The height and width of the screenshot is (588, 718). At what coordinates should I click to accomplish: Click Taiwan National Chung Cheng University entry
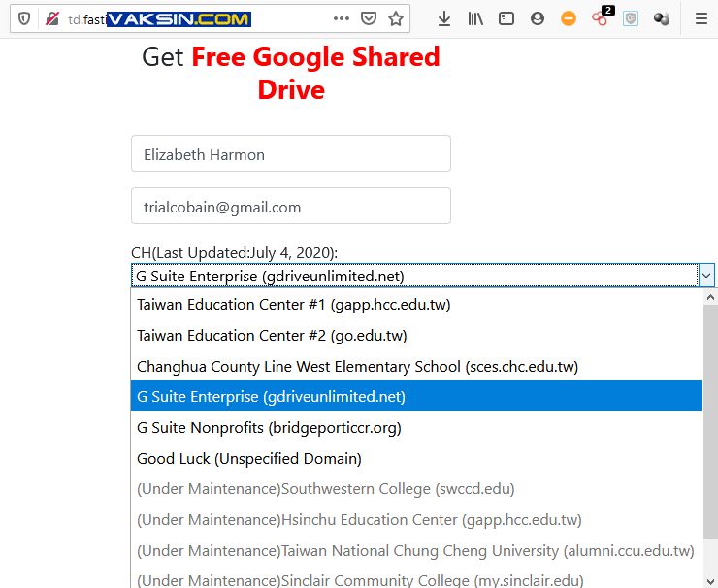pos(416,550)
